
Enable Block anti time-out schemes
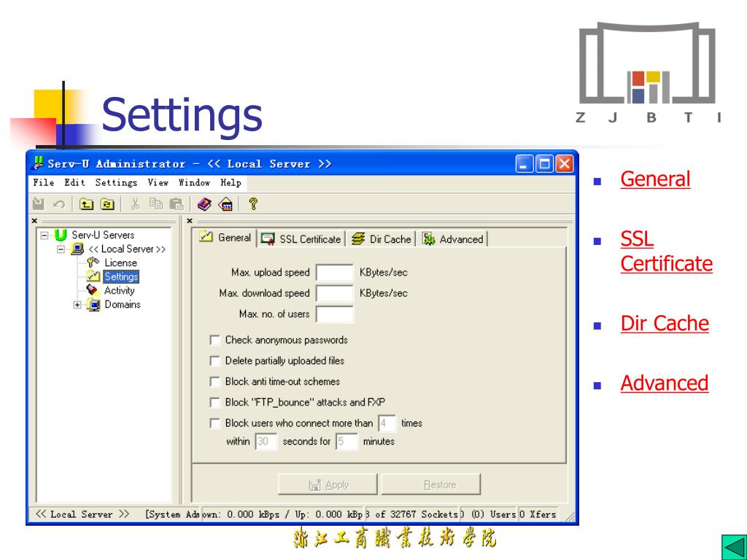(215, 381)
